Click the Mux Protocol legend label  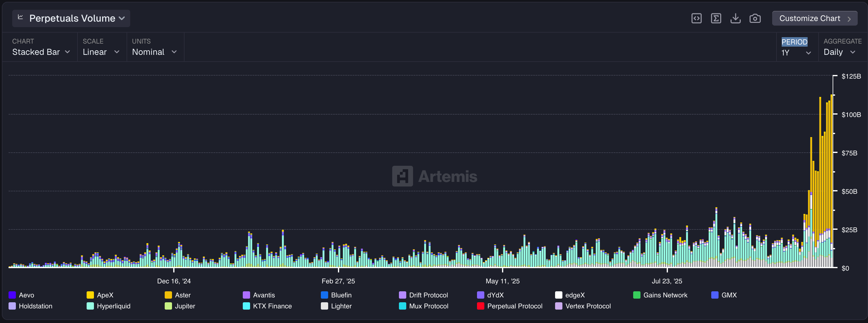coord(429,306)
